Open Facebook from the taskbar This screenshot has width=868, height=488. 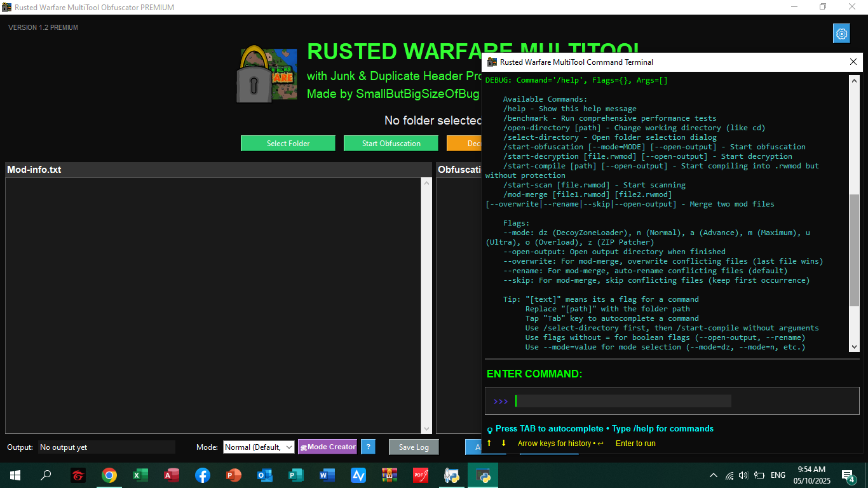point(203,475)
